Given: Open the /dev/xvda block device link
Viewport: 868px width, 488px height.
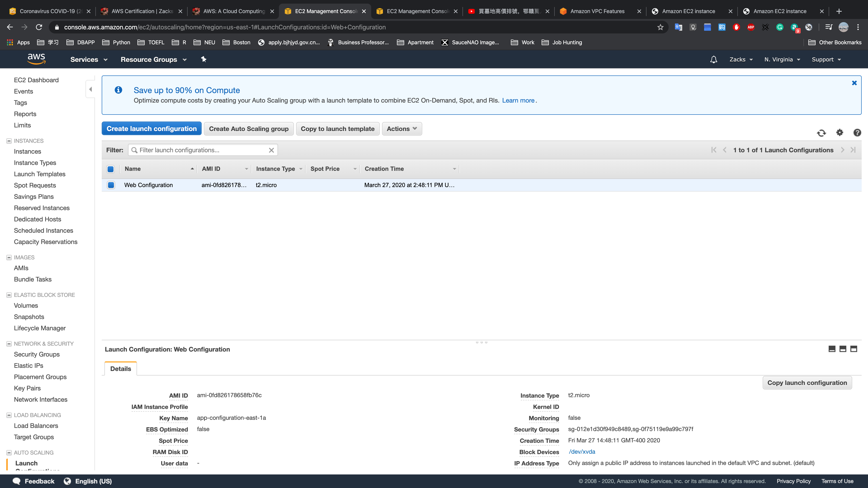Looking at the screenshot, I should pos(582,452).
